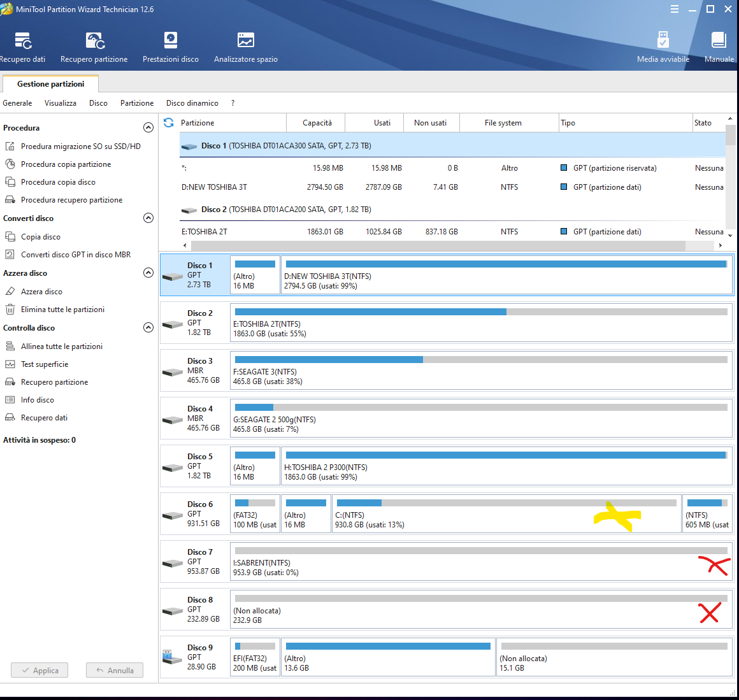Click the Annulla button

click(x=115, y=670)
